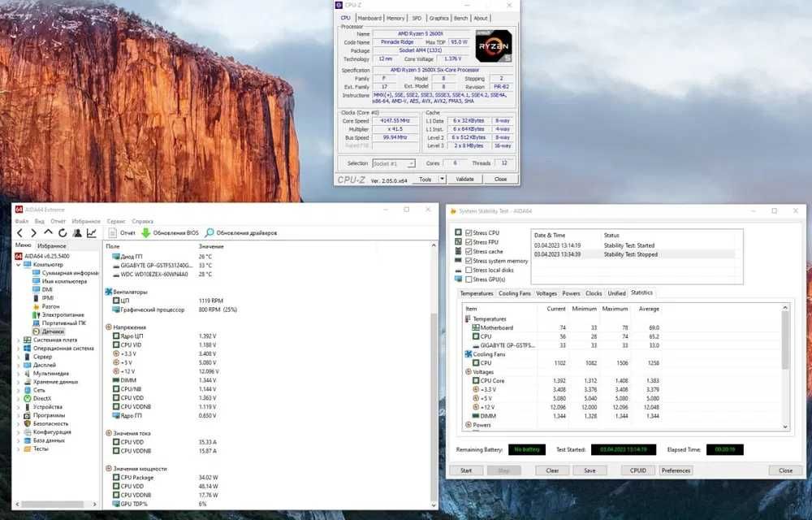This screenshot has height=520, width=812.
Task: Click Start button in Stability Test
Action: coord(466,470)
